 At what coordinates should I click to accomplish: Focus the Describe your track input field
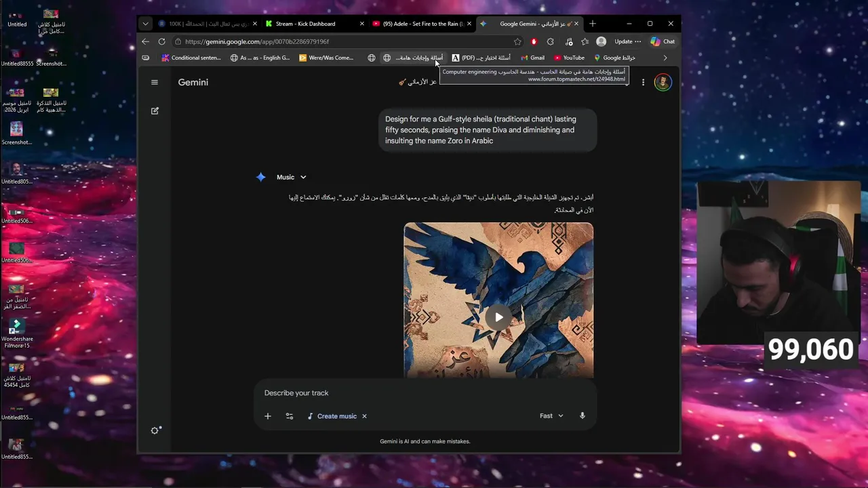pyautogui.click(x=425, y=393)
